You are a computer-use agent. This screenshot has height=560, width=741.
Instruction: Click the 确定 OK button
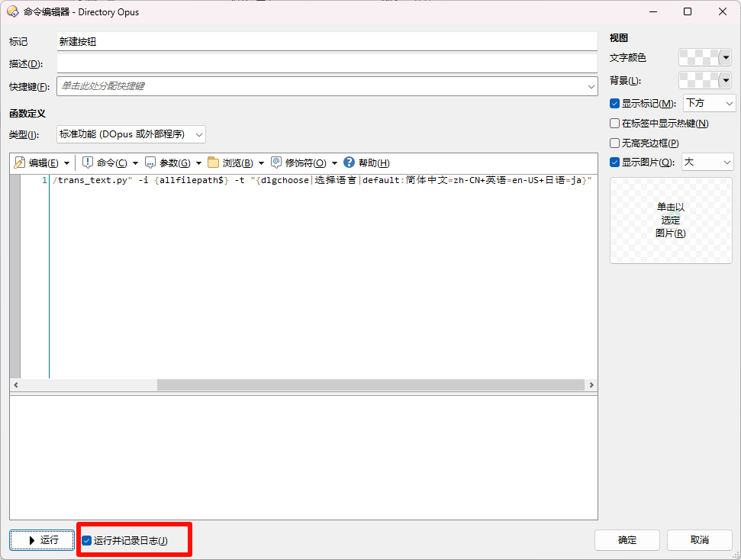[x=627, y=540]
